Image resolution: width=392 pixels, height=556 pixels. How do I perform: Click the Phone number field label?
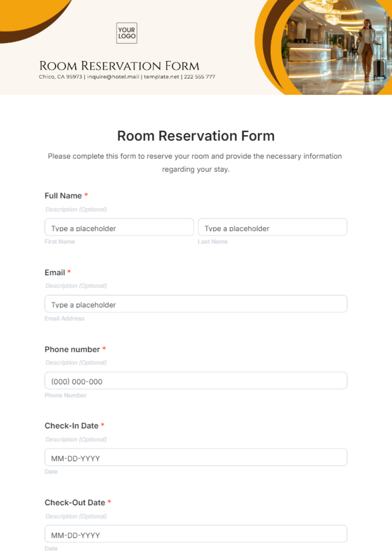[72, 349]
